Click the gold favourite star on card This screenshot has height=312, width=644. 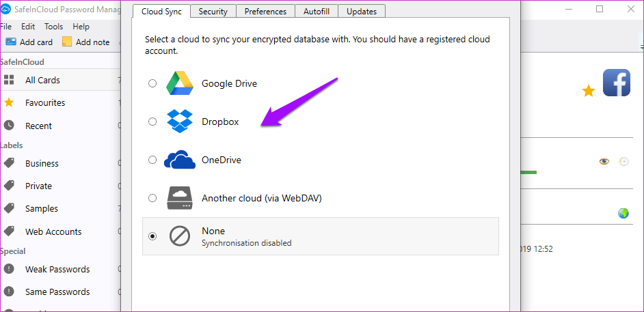point(589,91)
